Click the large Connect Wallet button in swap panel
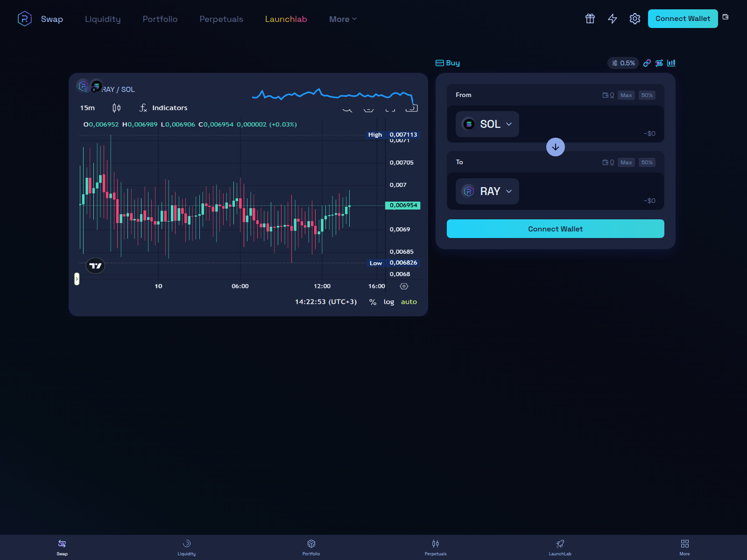The height and width of the screenshot is (560, 747). (x=555, y=229)
